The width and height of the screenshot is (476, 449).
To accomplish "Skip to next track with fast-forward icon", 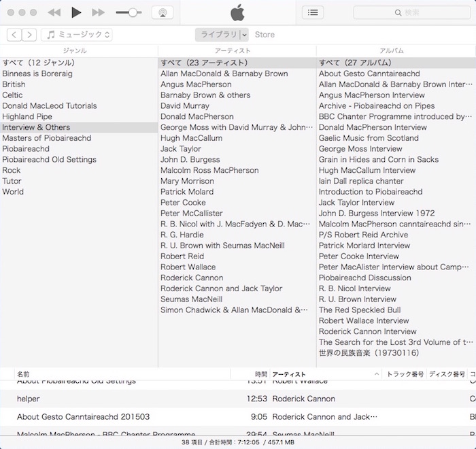I will 98,12.
